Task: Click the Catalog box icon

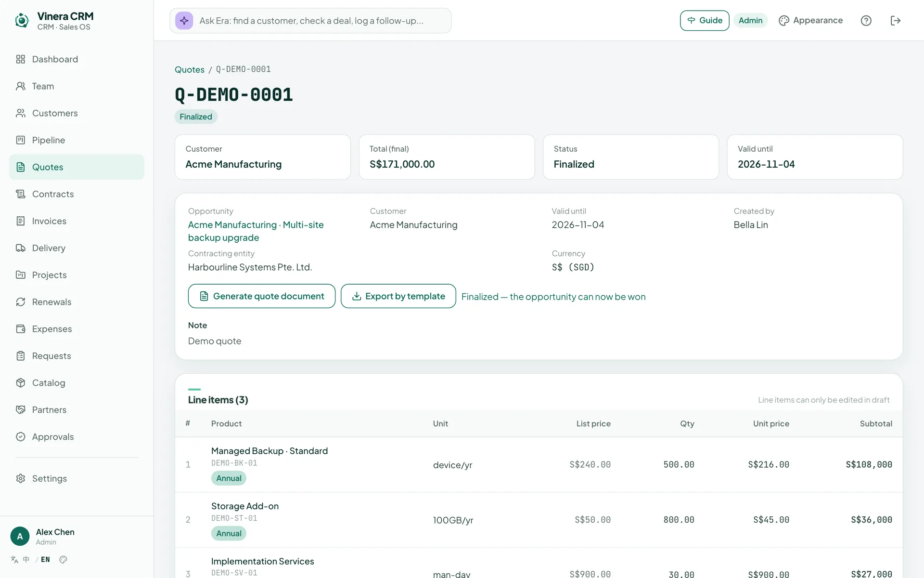Action: coord(21,383)
